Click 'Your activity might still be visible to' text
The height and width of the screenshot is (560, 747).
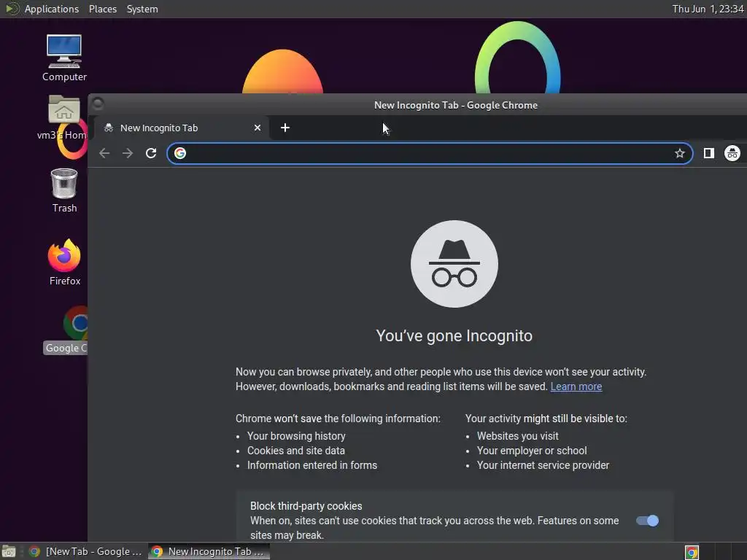coord(546,419)
